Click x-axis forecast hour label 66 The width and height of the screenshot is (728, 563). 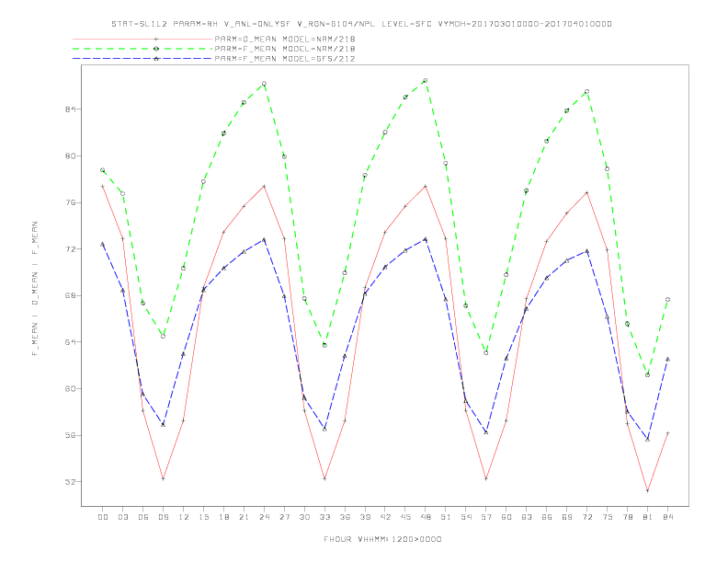coord(547,517)
